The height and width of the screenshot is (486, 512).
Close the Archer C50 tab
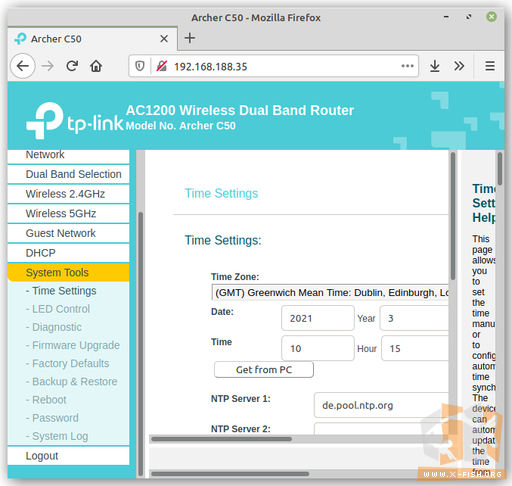click(x=164, y=39)
